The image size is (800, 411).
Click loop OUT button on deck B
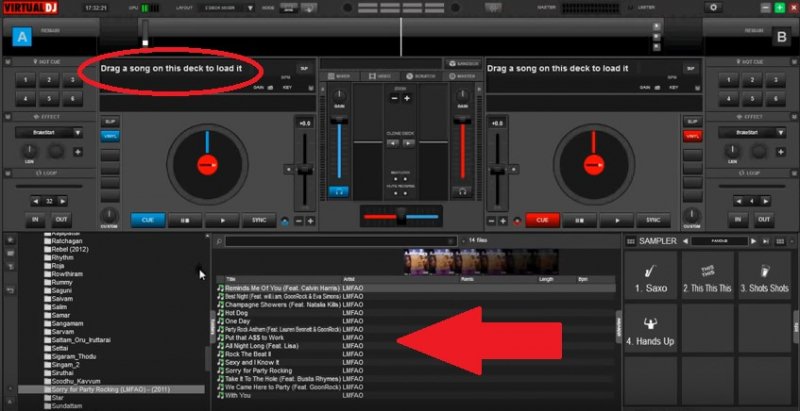pyautogui.click(x=763, y=219)
